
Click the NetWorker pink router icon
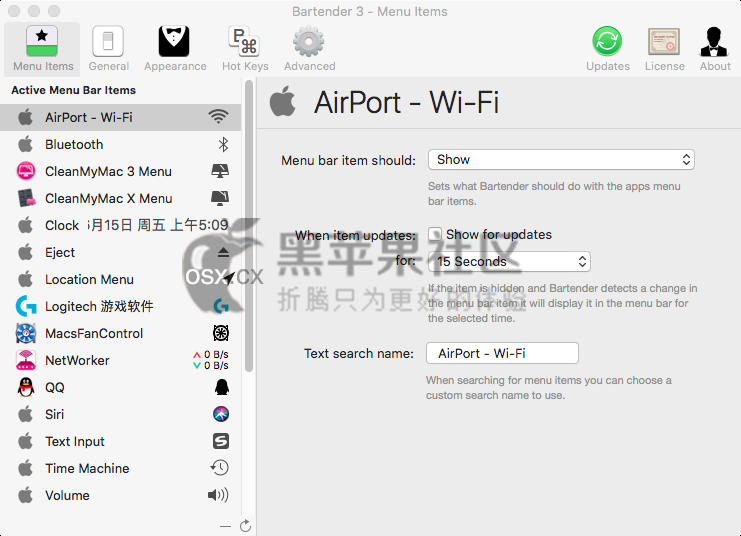tap(26, 360)
